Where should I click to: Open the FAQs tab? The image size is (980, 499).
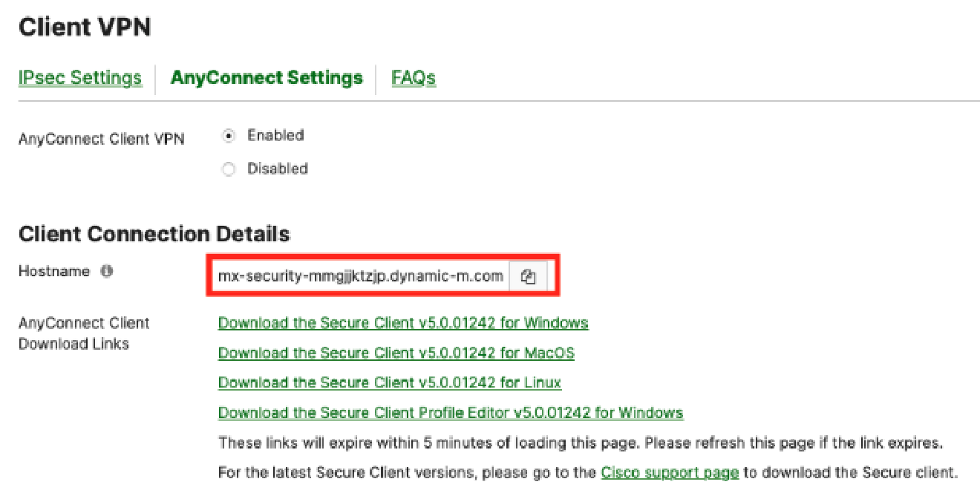tap(413, 77)
